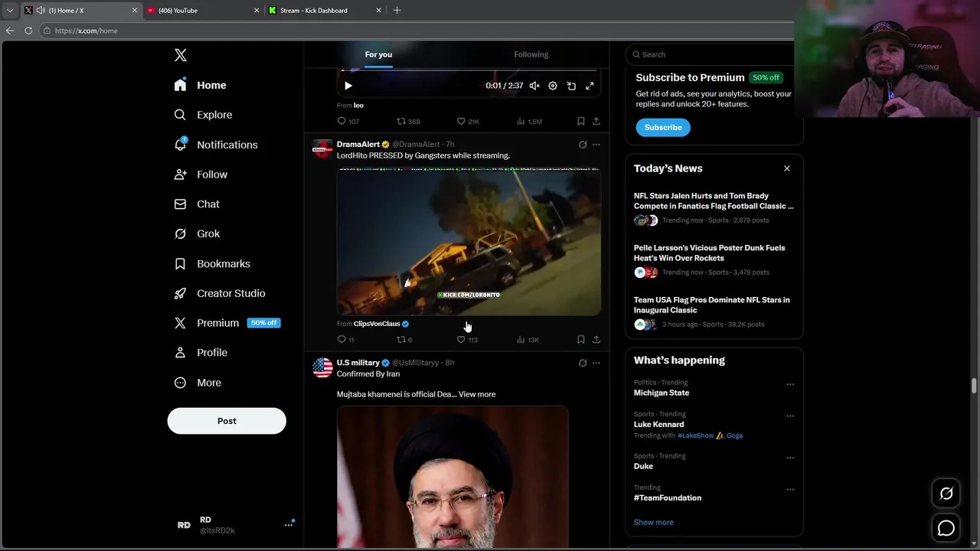Screen dimensions: 980x551
Task: Open NFL Stars Jalen Hurts news story
Action: tap(714, 209)
